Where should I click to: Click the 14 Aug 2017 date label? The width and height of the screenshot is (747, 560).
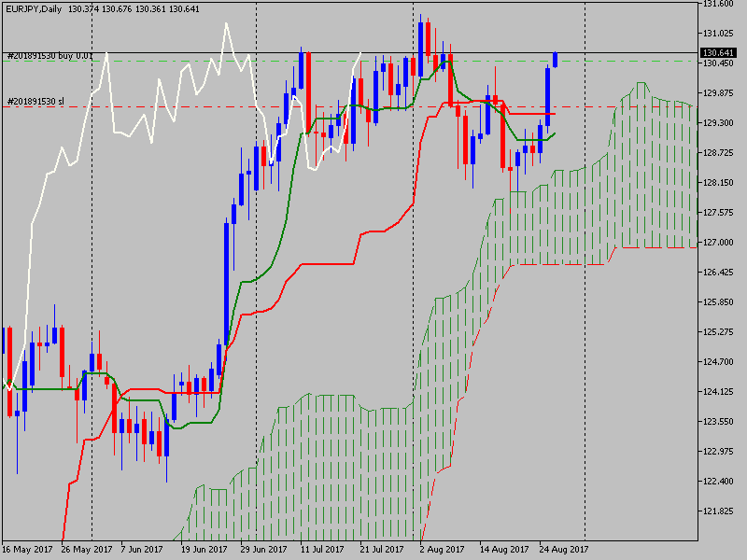click(x=503, y=550)
